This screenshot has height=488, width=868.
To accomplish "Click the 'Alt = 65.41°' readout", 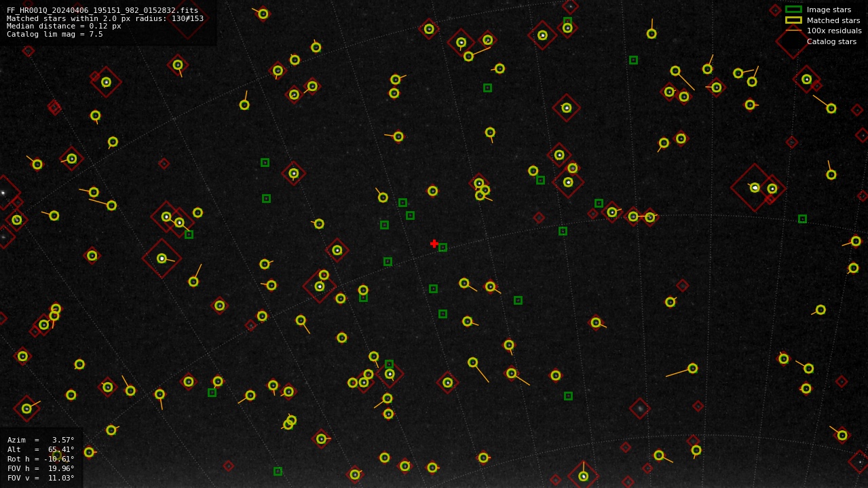I will tap(41, 449).
